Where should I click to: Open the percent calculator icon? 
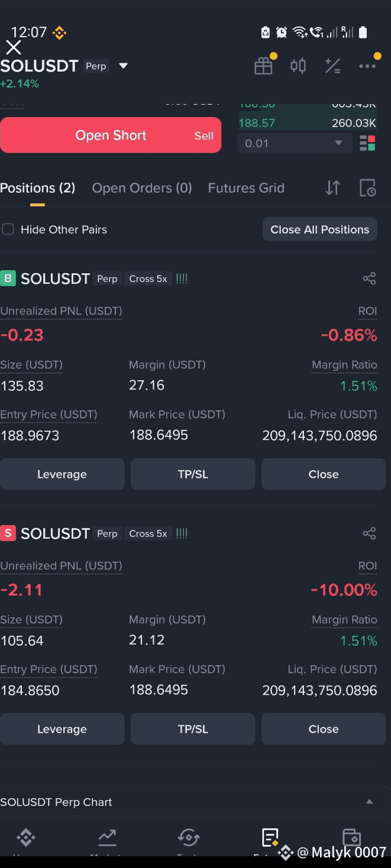332,66
